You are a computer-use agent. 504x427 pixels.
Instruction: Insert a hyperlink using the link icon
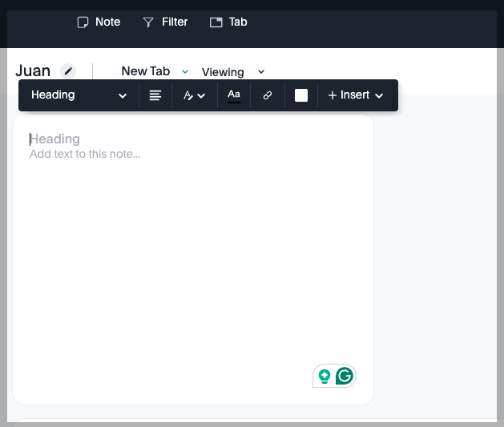click(268, 95)
